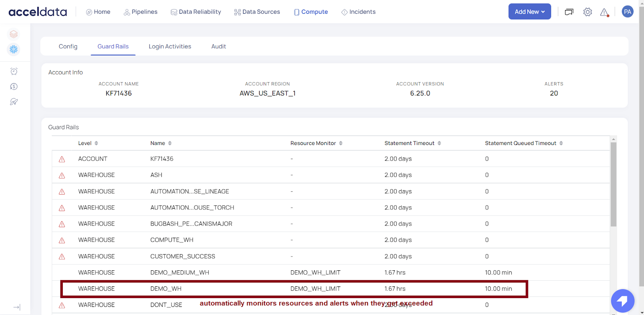Select the Compute menu item
The height and width of the screenshot is (315, 644).
(311, 12)
